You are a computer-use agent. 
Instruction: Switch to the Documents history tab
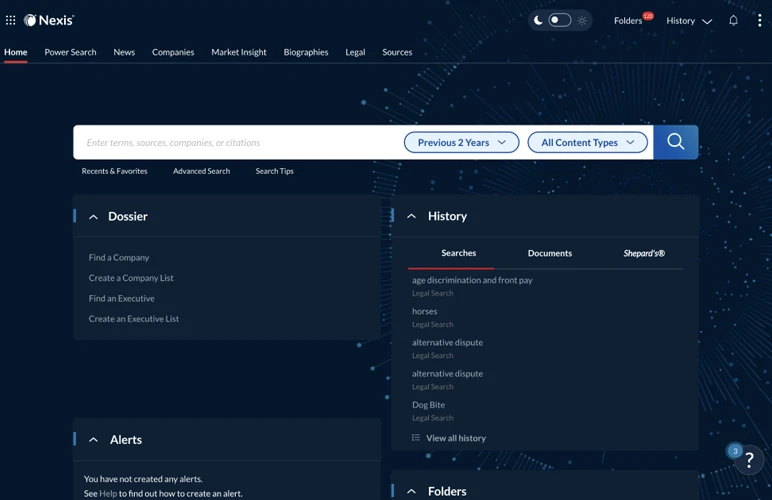[549, 253]
